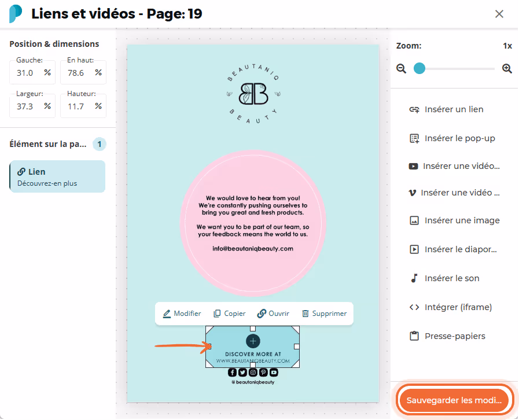Screen dimensions: 519x420
Task: Click the Beautaniq Beauty logo on page
Action: click(x=253, y=94)
